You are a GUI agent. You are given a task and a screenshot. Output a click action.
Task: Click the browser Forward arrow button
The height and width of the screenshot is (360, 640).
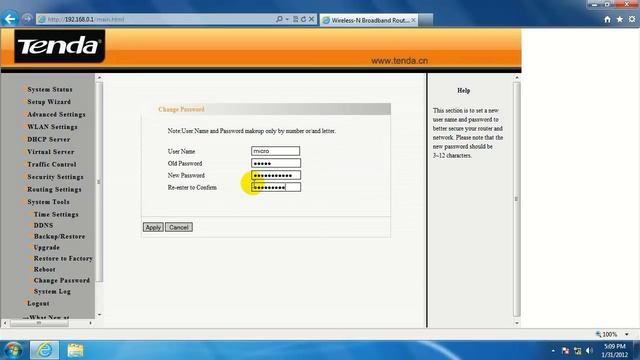pyautogui.click(x=27, y=19)
